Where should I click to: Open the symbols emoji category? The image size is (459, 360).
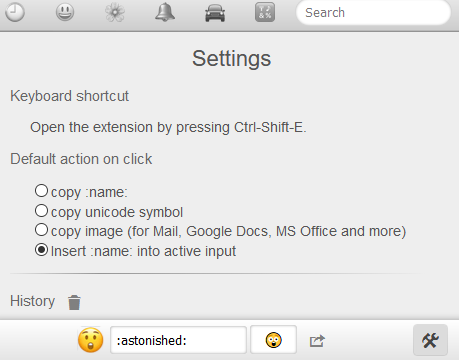tap(265, 12)
